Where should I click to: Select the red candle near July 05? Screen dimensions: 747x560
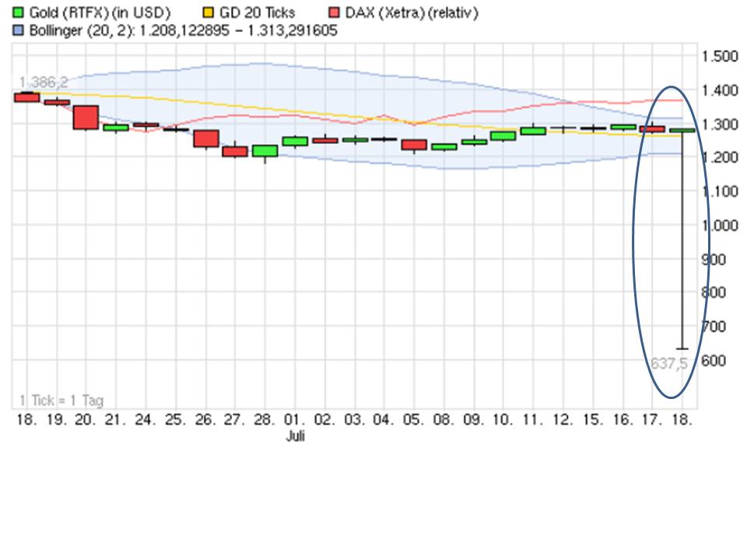(x=414, y=145)
